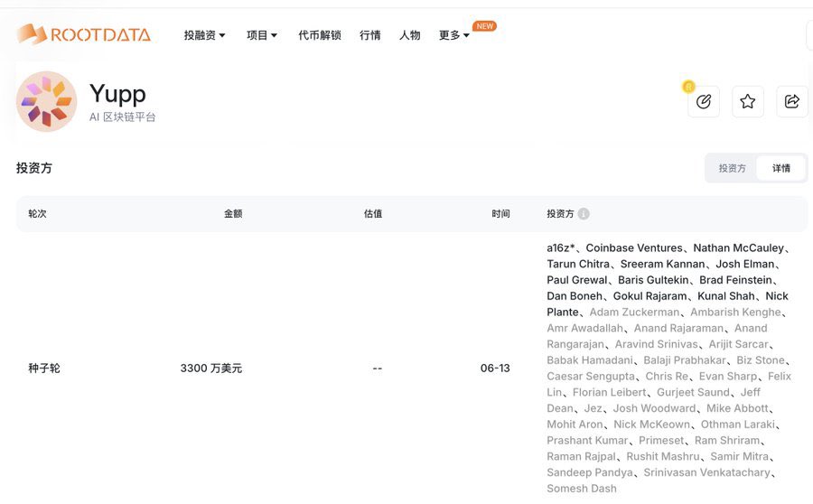Viewport: 813px width, 504px height.
Task: Click Balaji Prabhakar investor name
Action: [x=685, y=360]
